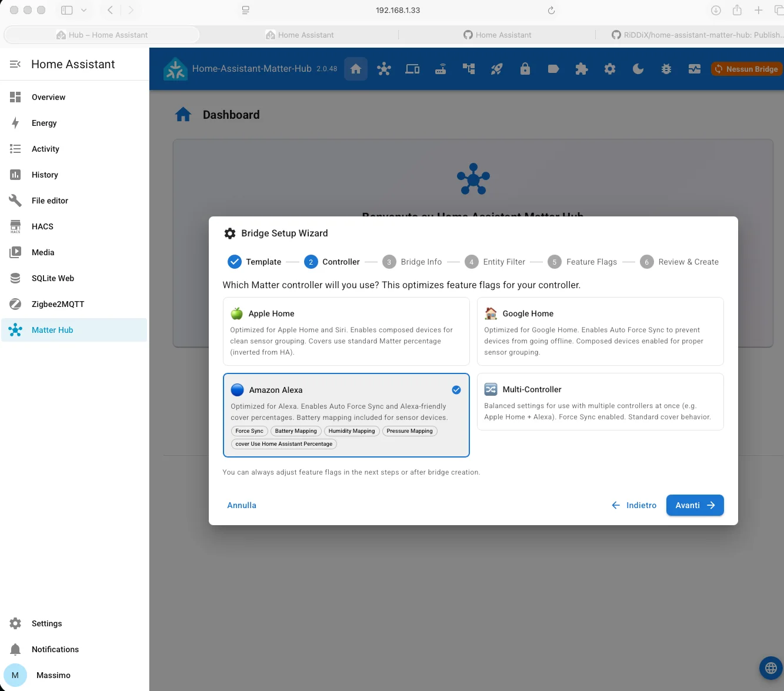Open Zigbee2MQTT in the sidebar
Screen dimensions: 784x691
[74, 304]
